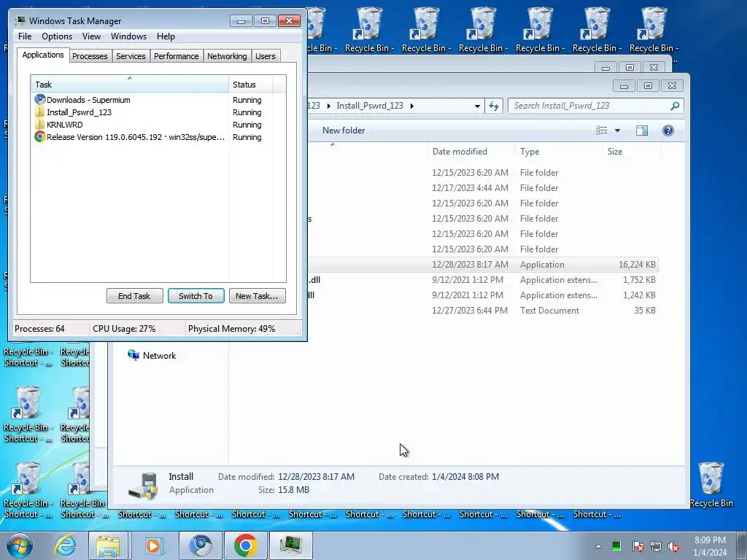
Task: Open Explorer help icon
Action: coord(668,131)
